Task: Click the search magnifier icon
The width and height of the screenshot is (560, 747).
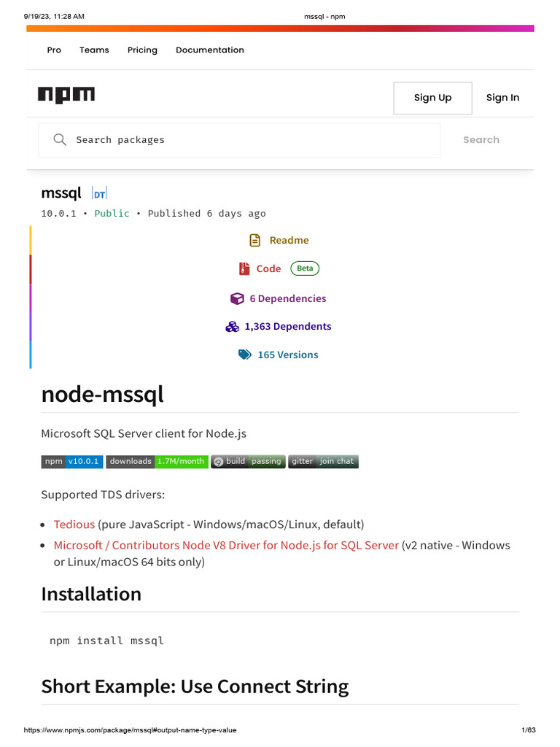Action: [x=61, y=139]
